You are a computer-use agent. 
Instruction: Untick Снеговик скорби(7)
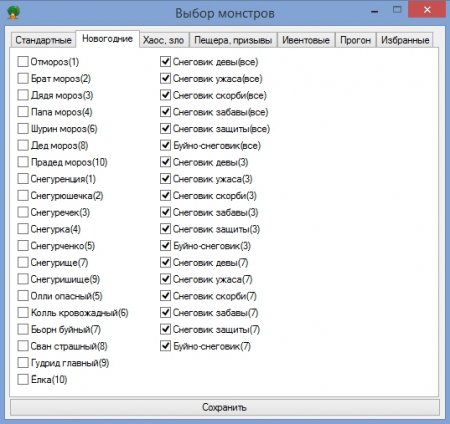click(165, 296)
